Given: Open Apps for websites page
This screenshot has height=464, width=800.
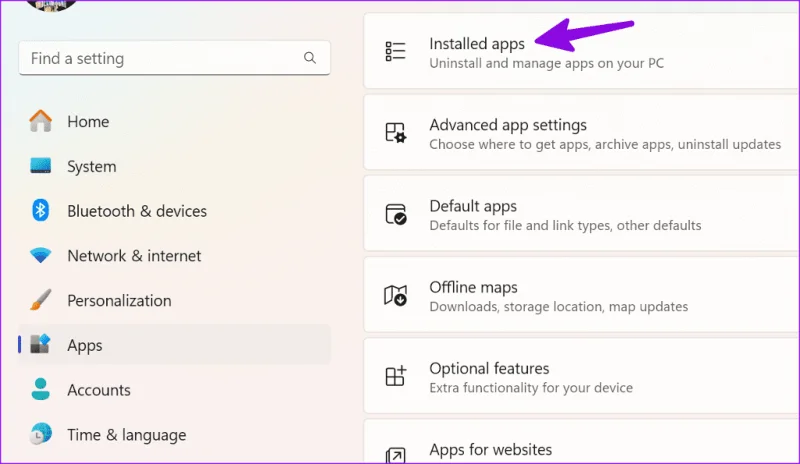Looking at the screenshot, I should pos(582,442).
